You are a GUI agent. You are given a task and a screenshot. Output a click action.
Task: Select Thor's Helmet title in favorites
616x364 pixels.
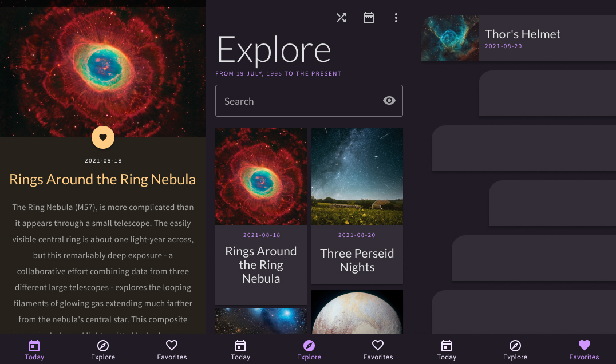click(x=523, y=34)
